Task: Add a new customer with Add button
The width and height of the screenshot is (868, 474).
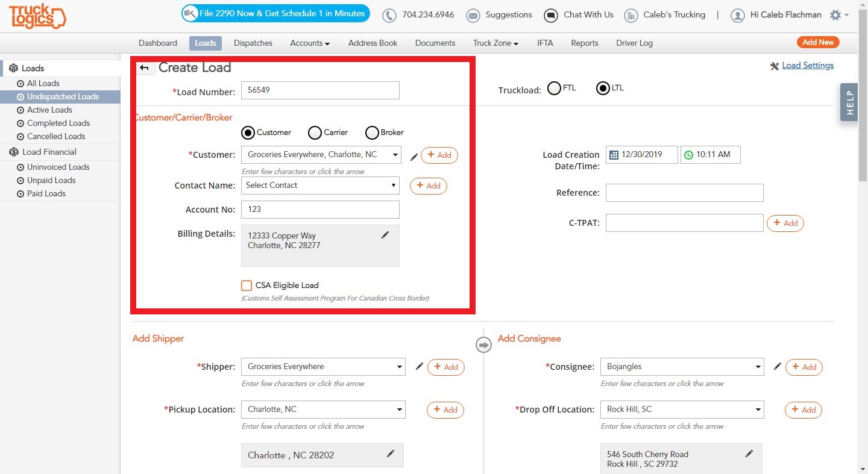Action: 439,155
